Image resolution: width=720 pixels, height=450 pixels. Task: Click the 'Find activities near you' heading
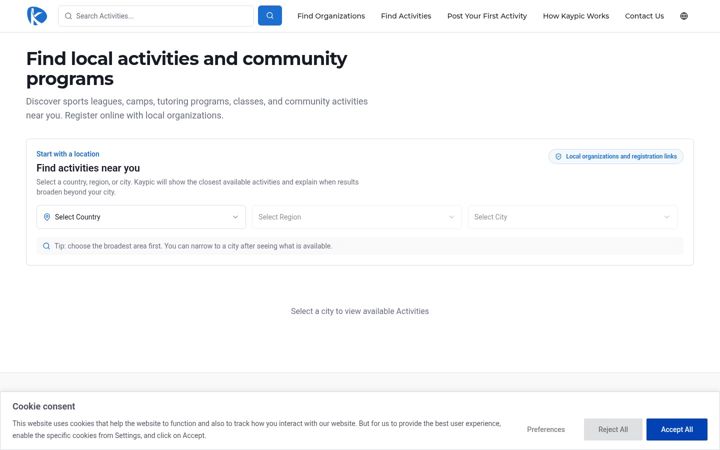(x=88, y=168)
